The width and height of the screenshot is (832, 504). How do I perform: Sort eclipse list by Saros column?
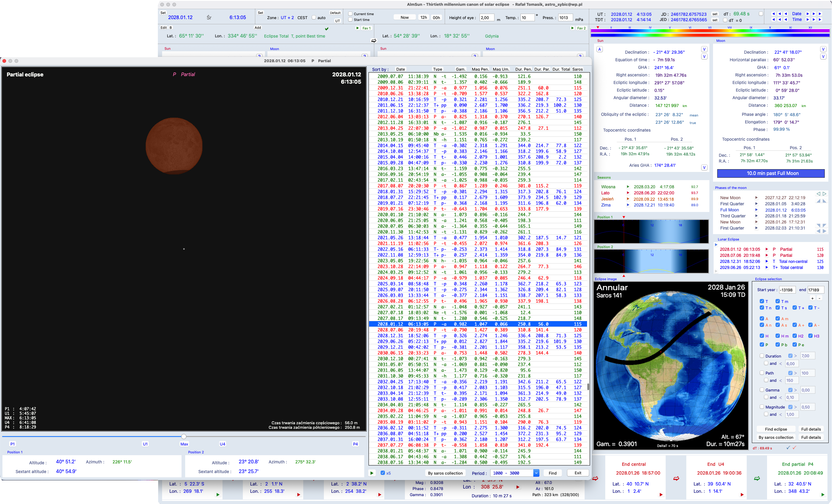pos(577,69)
